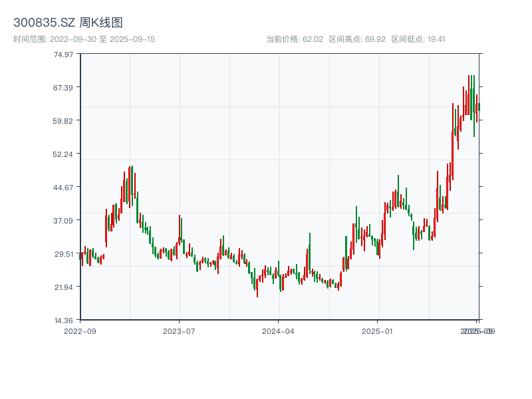Image resolution: width=532 pixels, height=399 pixels.
Task: Click the period low 区间低点: 19.41
Action: pos(418,39)
